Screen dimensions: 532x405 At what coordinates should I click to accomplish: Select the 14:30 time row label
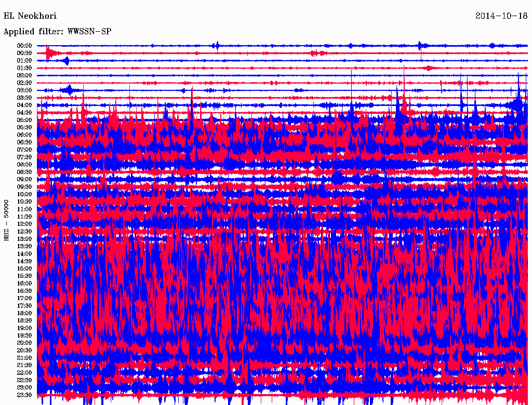24,262
